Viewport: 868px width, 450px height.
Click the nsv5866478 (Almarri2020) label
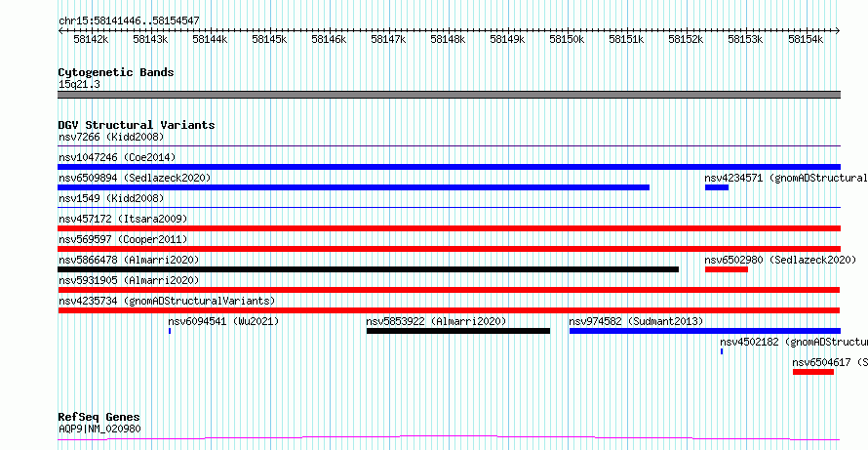click(129, 260)
